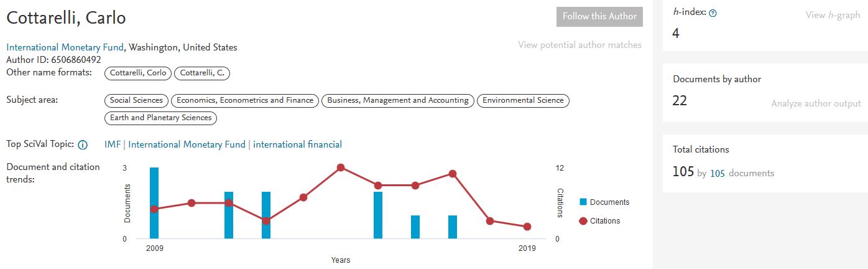Click the 105 citing documents link
The height and width of the screenshot is (269, 868).
point(718,173)
